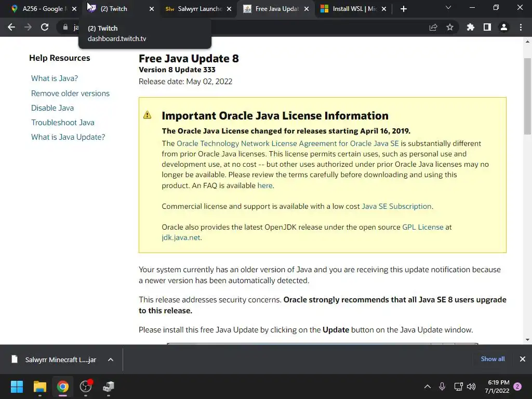Open the Oracle Technology Network License Agreement link
The height and width of the screenshot is (399, 532).
[287, 143]
